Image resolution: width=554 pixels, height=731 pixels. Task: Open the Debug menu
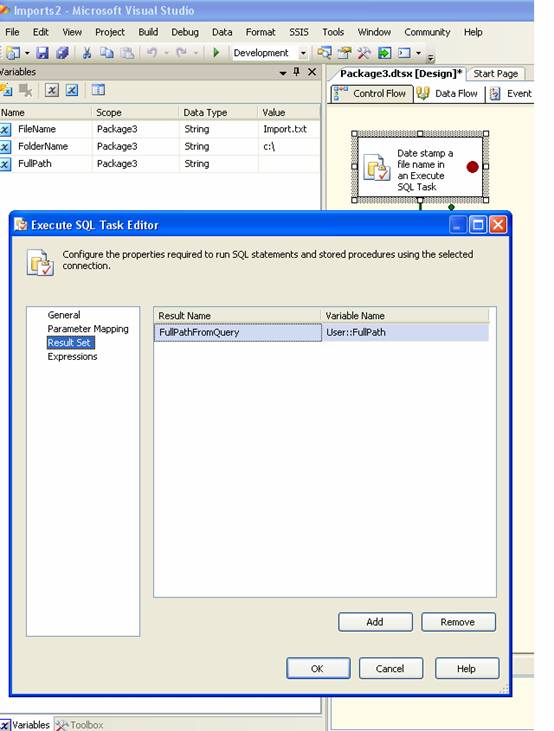tap(185, 32)
